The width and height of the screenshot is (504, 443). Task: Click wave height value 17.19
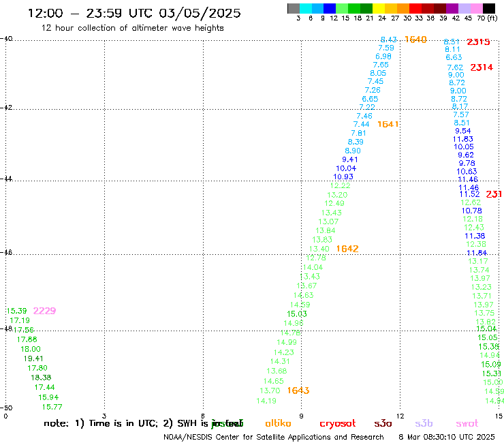coord(20,320)
